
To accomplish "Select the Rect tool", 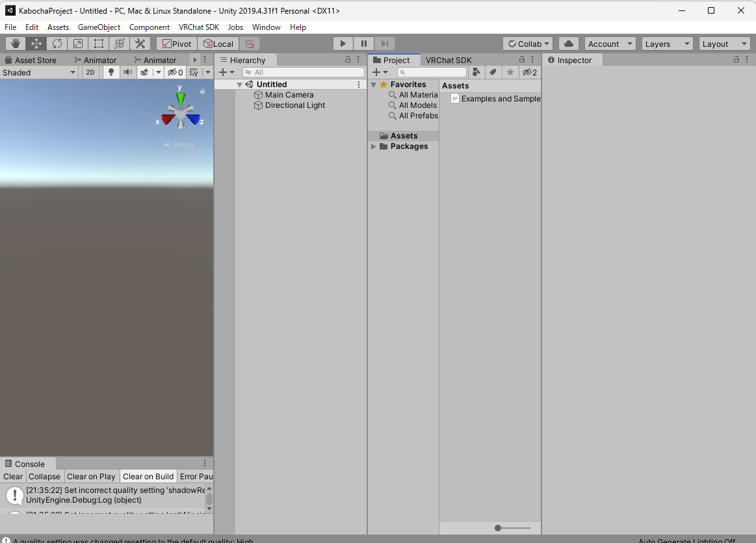I will click(98, 44).
